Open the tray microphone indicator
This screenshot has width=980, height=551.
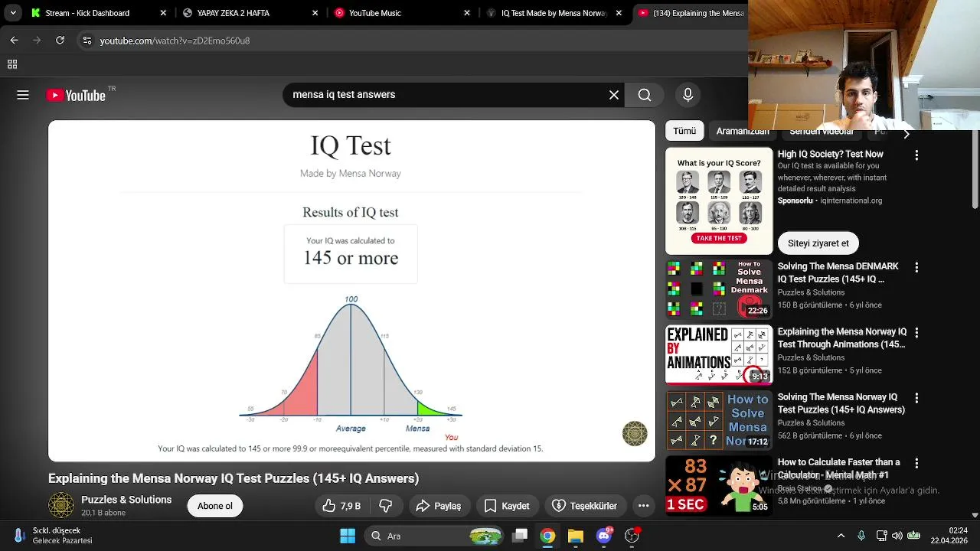(x=861, y=536)
